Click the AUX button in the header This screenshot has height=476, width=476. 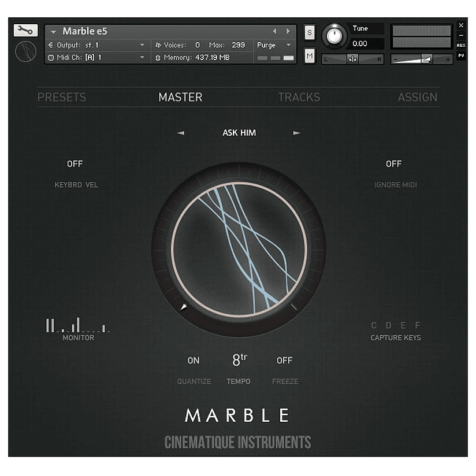point(461,45)
